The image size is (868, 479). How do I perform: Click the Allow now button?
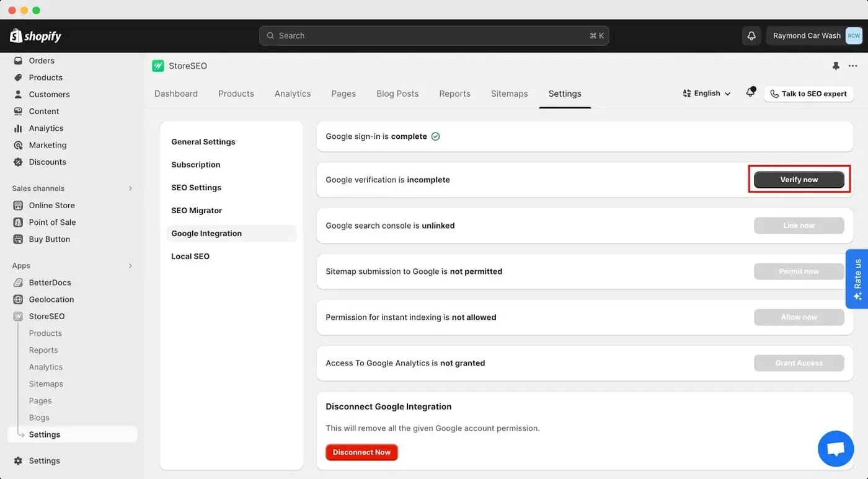click(x=799, y=317)
